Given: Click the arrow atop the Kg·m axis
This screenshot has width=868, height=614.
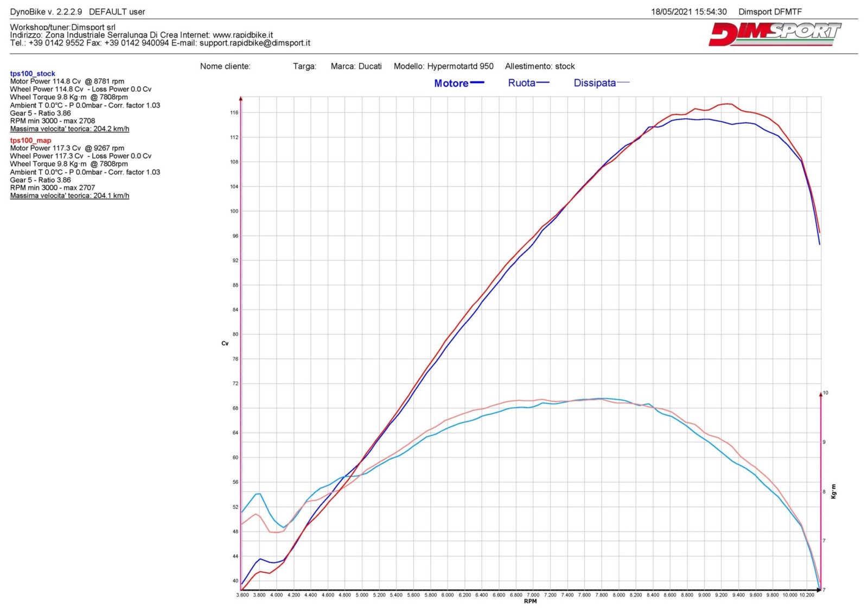Looking at the screenshot, I should pyautogui.click(x=820, y=394).
